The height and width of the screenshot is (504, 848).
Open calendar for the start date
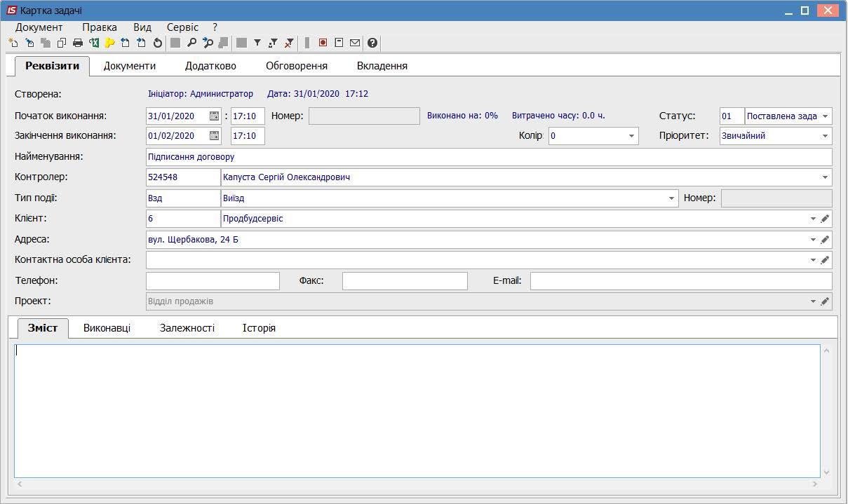pos(215,116)
